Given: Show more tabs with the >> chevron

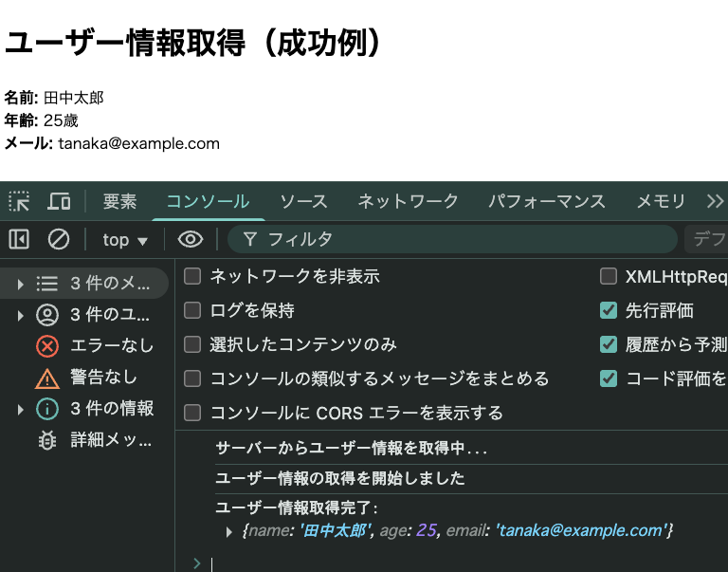Looking at the screenshot, I should 715,201.
